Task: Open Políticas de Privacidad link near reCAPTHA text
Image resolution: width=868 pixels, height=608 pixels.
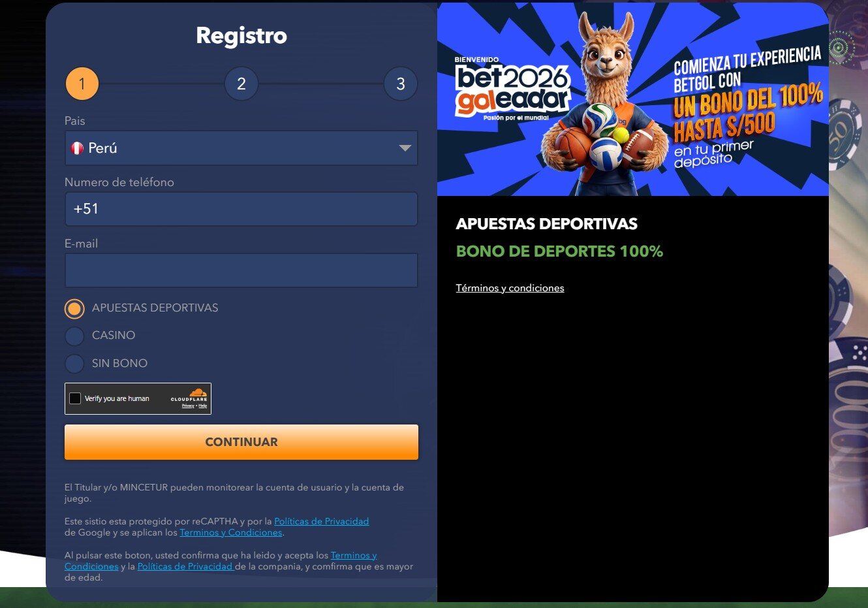Action: (321, 521)
